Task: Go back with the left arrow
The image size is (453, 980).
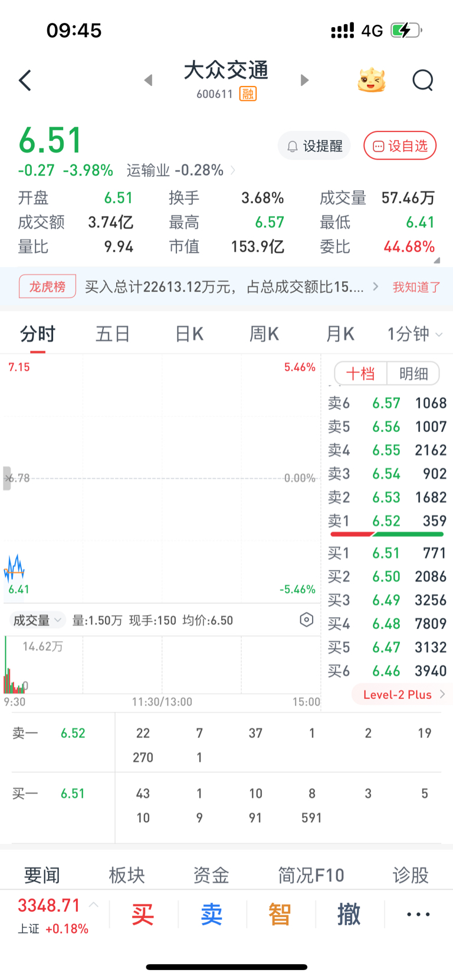Action: (x=25, y=80)
